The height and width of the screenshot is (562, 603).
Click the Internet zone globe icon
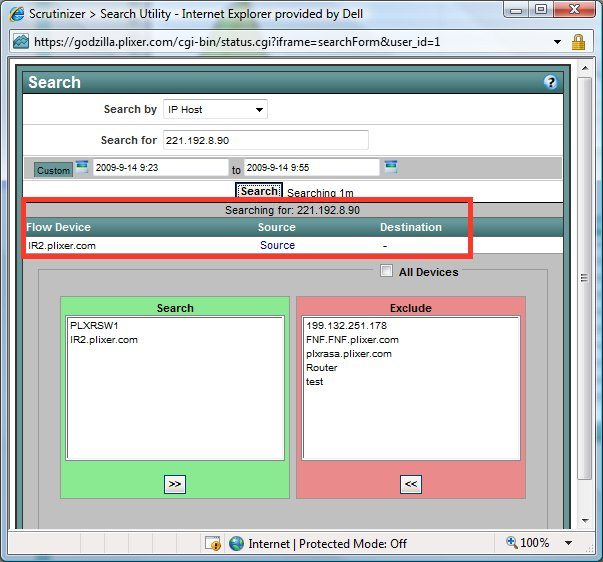236,544
